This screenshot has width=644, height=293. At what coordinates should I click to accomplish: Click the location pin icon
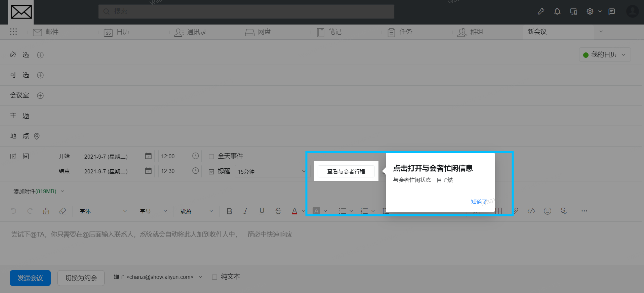(37, 136)
